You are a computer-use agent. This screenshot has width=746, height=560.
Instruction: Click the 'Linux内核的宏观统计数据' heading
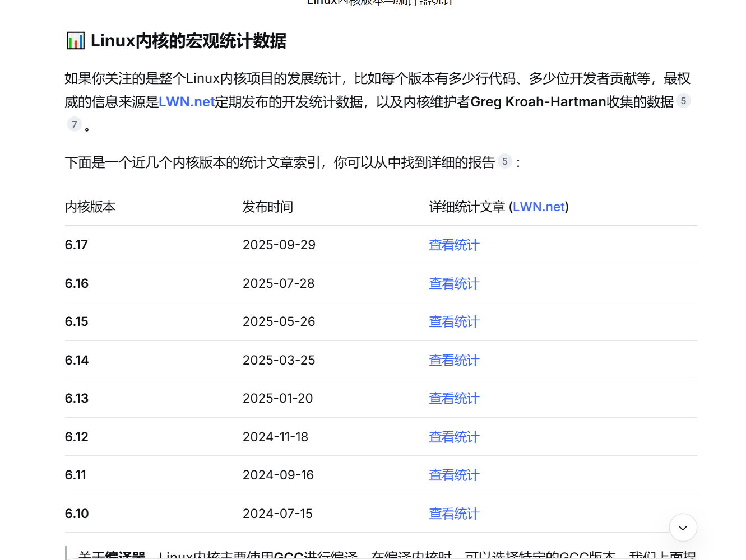[188, 41]
